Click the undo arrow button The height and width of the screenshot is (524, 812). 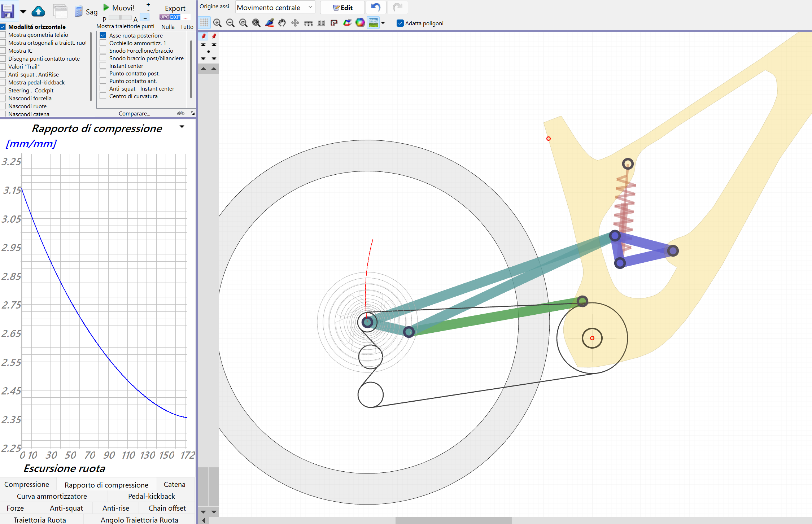376,7
